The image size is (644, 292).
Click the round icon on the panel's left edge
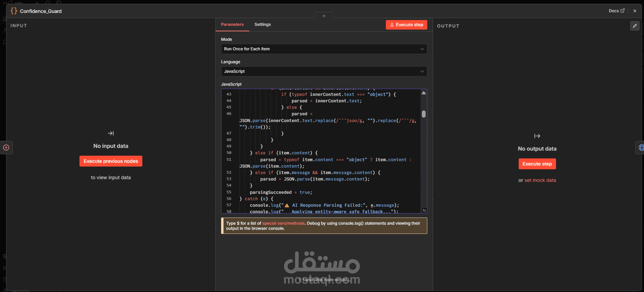click(6, 148)
